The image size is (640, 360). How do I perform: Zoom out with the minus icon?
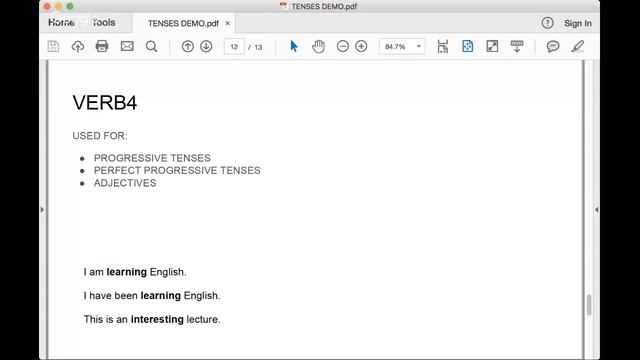(x=343, y=47)
